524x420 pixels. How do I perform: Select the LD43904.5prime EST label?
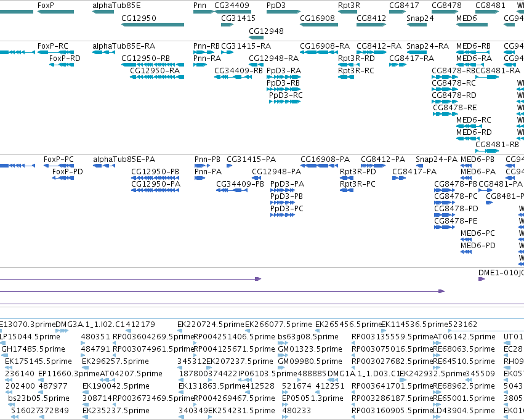[464, 411]
